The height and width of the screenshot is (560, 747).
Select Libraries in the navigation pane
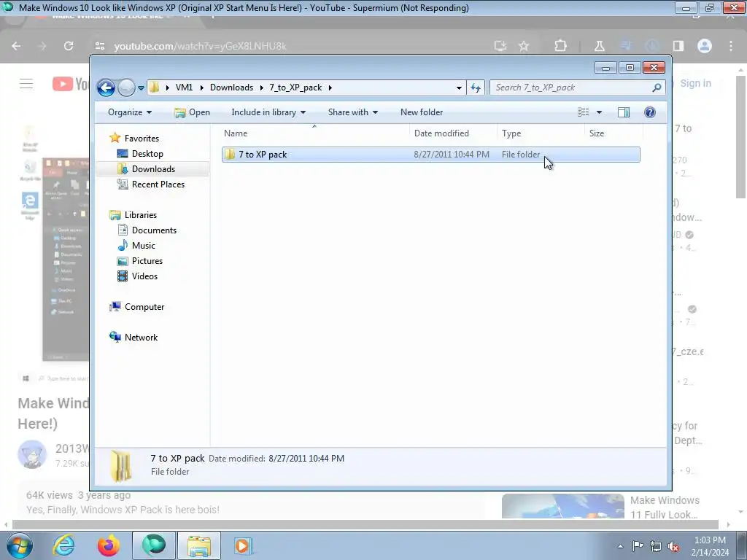pos(140,215)
